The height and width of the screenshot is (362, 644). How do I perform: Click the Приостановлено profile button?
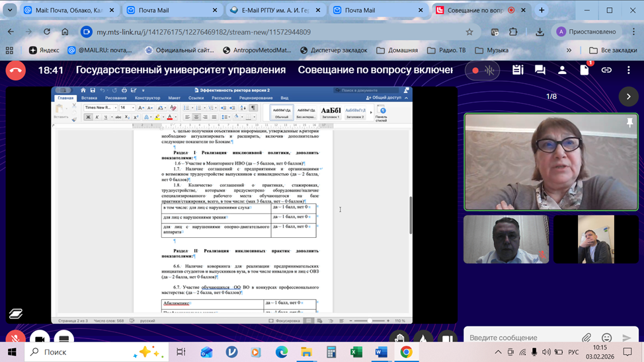[x=587, y=32]
